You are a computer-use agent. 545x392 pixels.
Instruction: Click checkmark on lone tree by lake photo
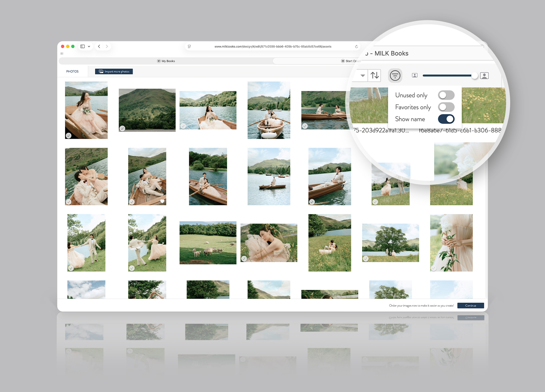pyautogui.click(x=366, y=259)
